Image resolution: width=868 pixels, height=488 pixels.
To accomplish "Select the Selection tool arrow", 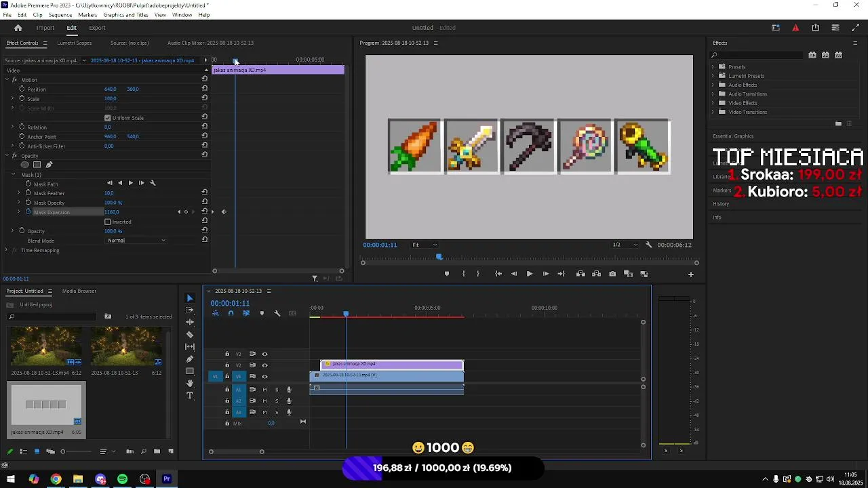I will point(190,298).
